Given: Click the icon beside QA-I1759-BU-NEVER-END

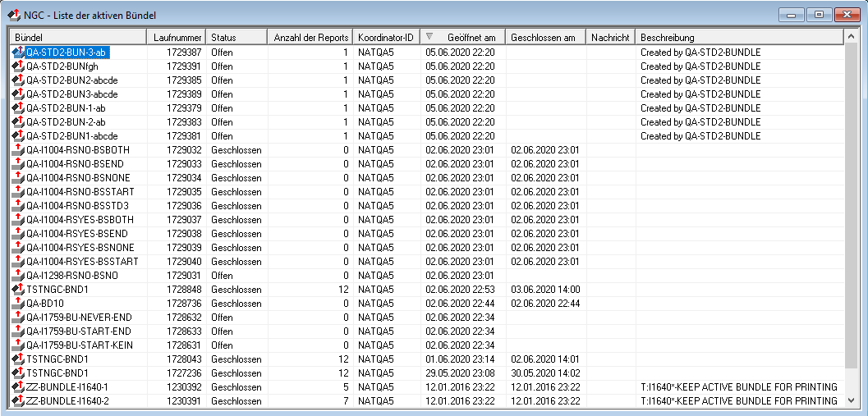Looking at the screenshot, I should coord(18,318).
